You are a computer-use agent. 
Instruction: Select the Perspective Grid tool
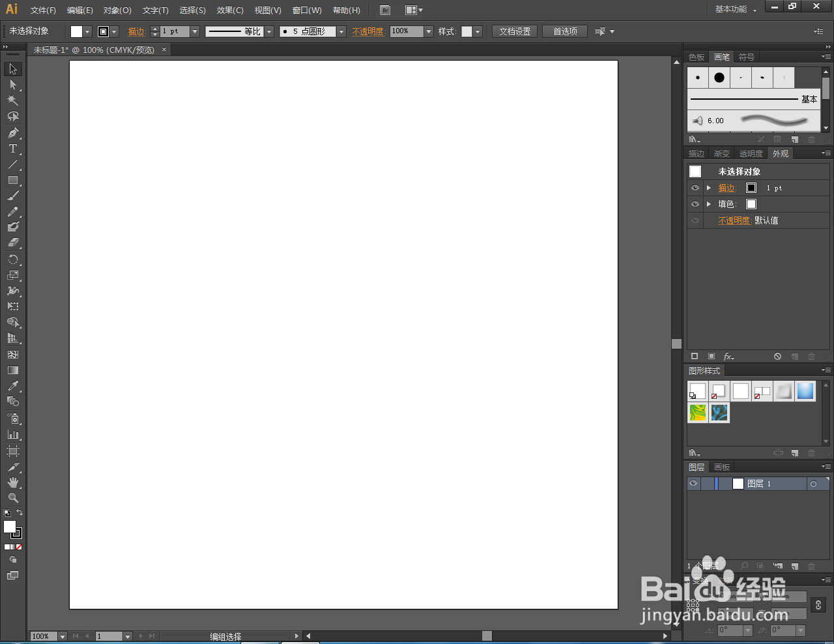(13, 338)
